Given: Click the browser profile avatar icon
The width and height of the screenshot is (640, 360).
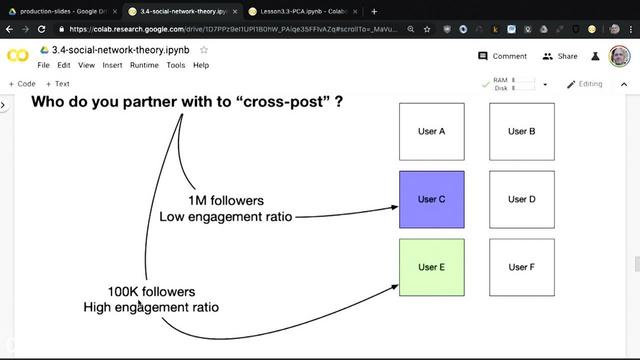Looking at the screenshot, I should tap(614, 29).
